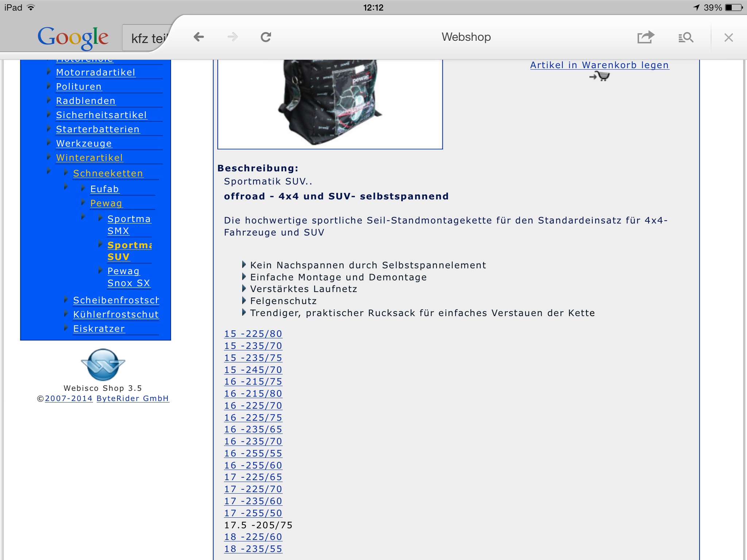Open find-on-page search icon
Screen dimensions: 747x560
coord(686,37)
